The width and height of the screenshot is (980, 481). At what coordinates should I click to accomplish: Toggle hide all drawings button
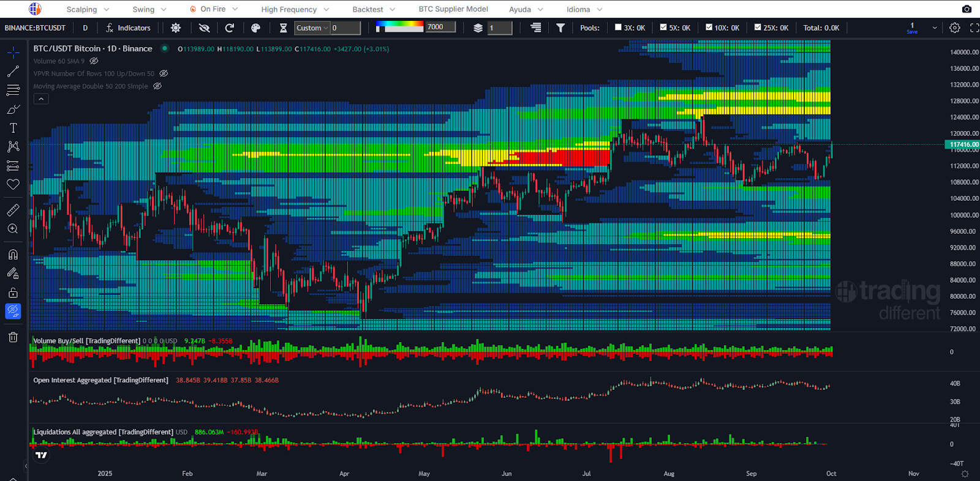(13, 311)
